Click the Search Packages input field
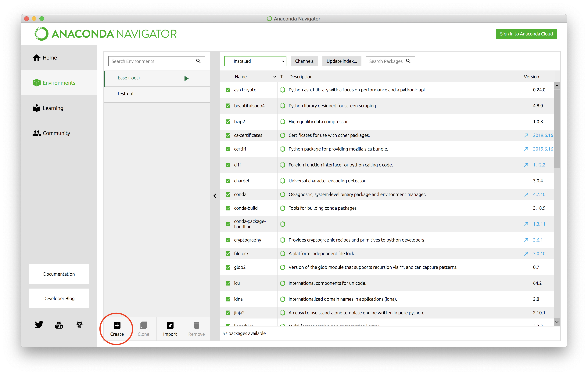This screenshot has height=375, width=588. click(388, 61)
